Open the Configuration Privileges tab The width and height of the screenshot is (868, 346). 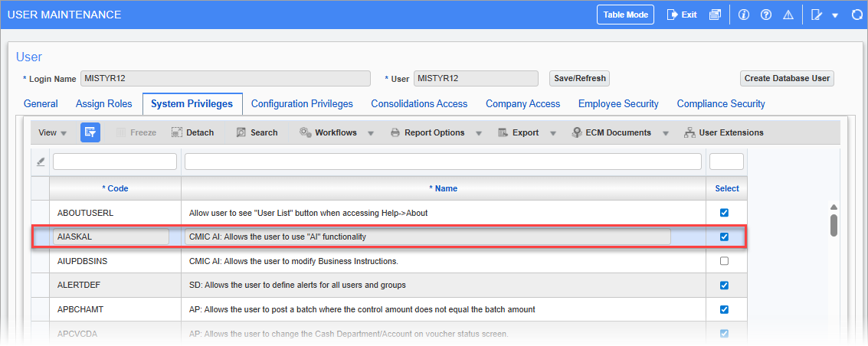302,104
